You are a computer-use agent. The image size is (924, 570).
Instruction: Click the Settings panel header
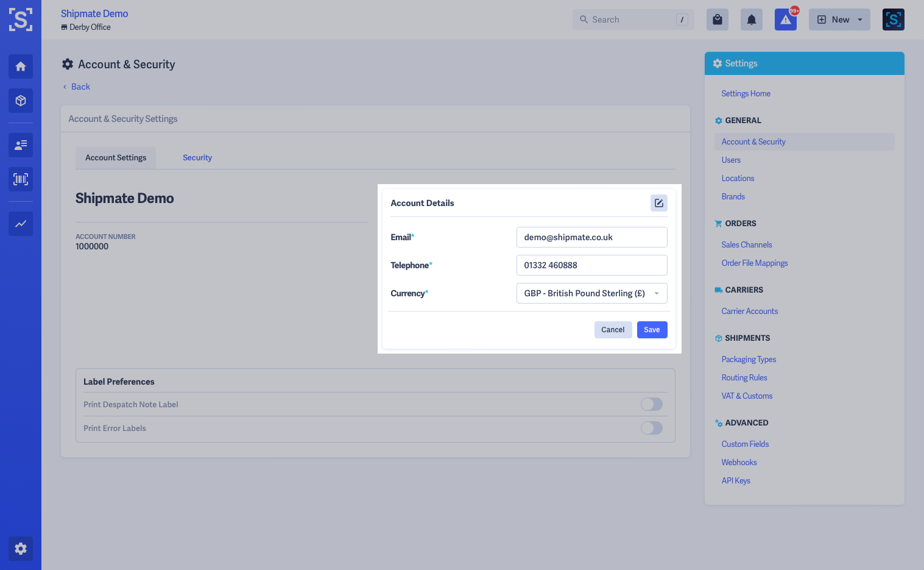(805, 63)
